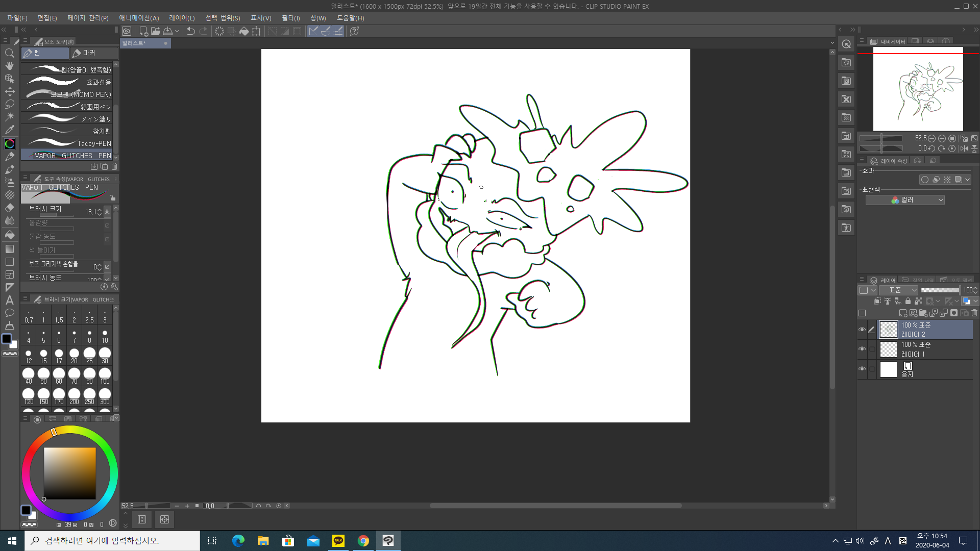Choose brush size 100 preset
Image resolution: width=980 pixels, height=551 pixels.
(105, 377)
